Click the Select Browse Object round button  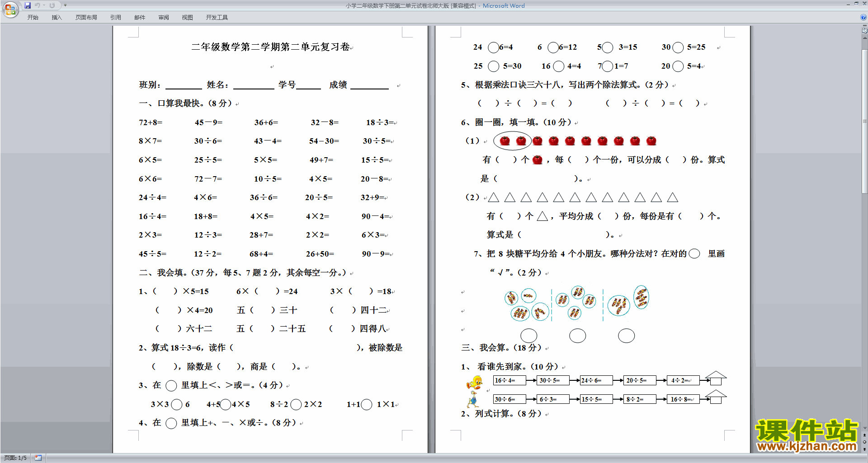tap(864, 442)
